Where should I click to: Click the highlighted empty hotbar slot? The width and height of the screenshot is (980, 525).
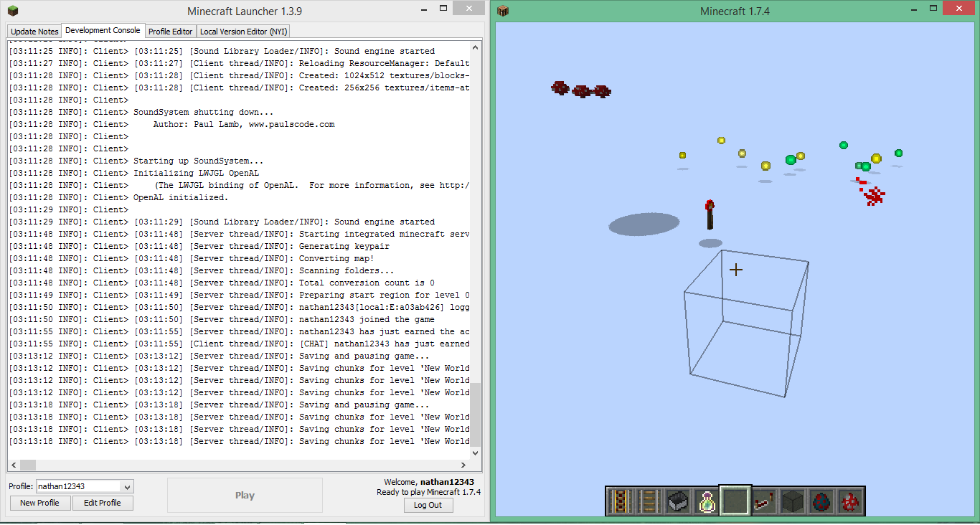click(735, 501)
